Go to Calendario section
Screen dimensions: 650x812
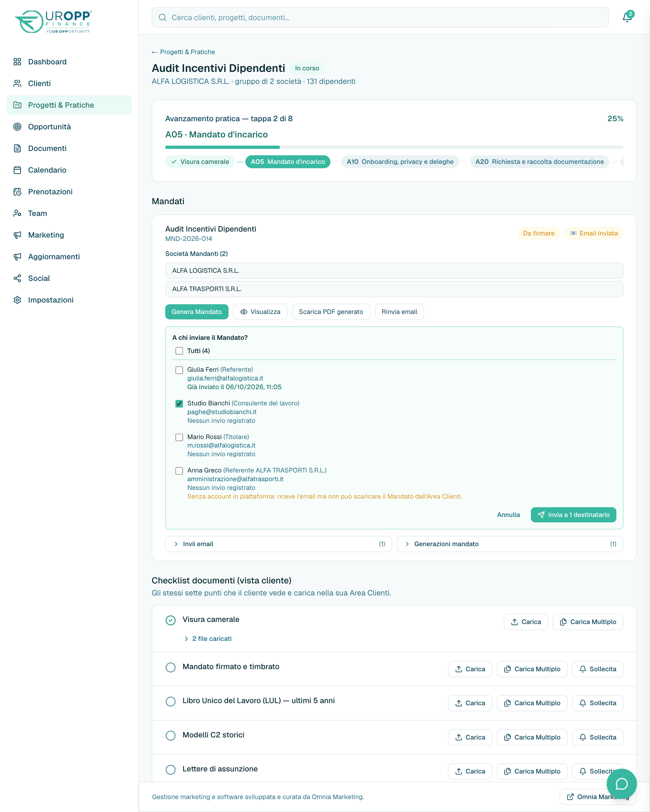point(69,170)
